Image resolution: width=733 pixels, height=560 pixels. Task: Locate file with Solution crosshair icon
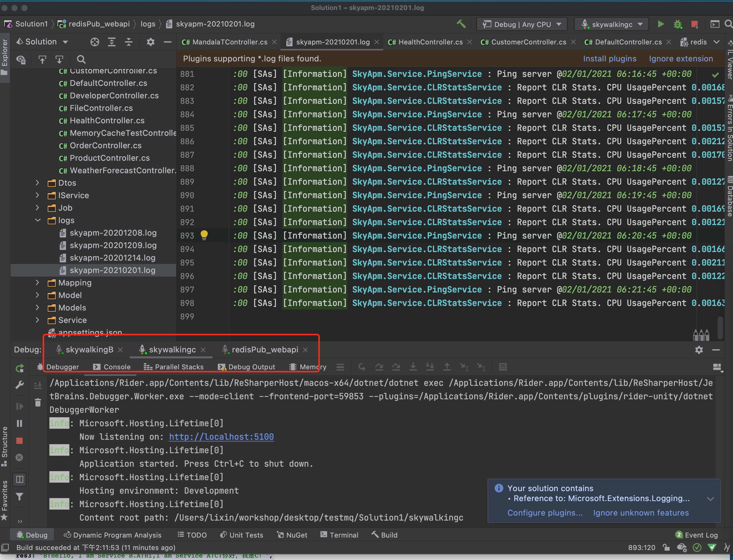pos(95,42)
